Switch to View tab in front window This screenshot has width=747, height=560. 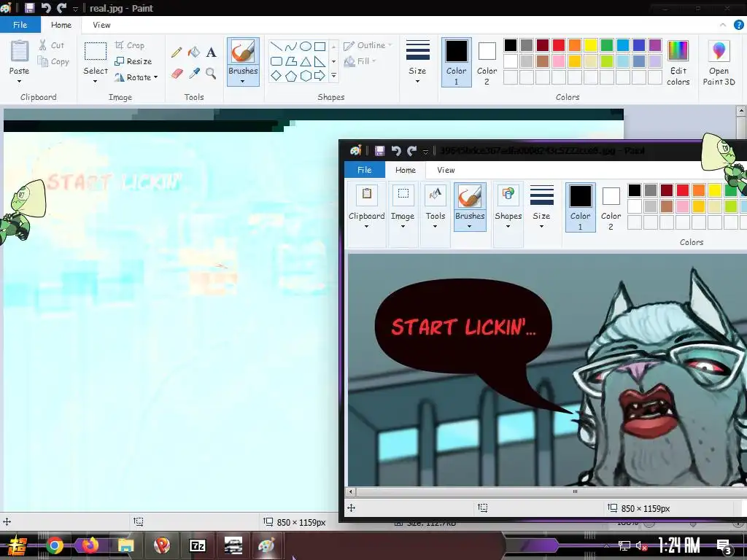coord(446,170)
